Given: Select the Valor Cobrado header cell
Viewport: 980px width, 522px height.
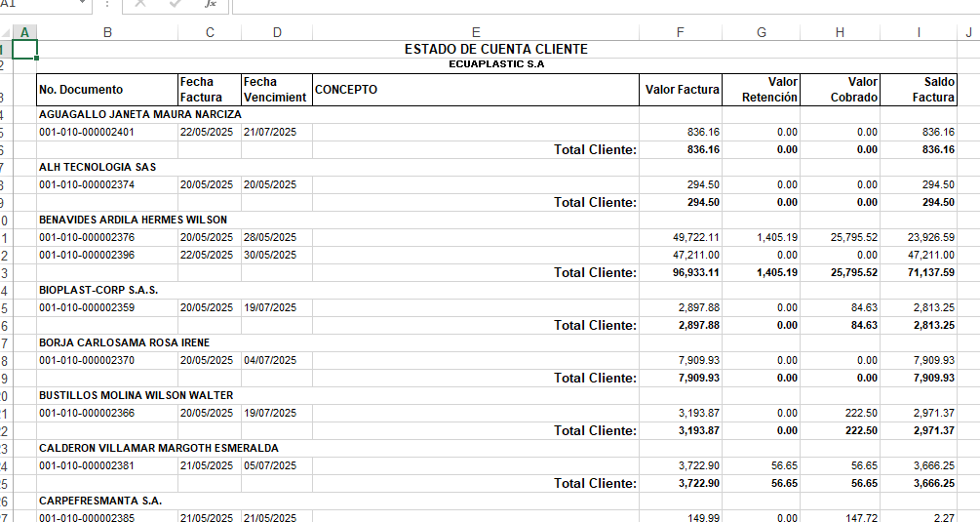Looking at the screenshot, I should click(x=841, y=90).
